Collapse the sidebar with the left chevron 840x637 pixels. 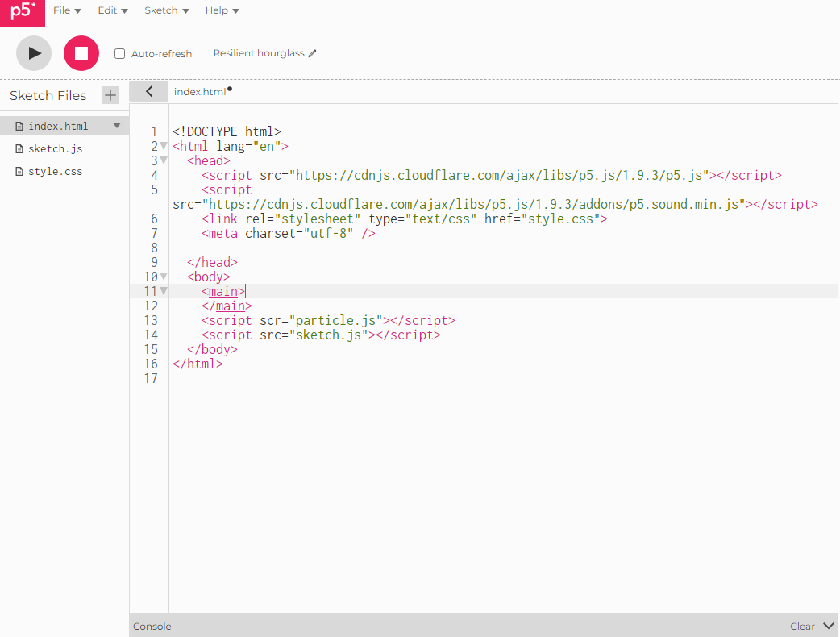pyautogui.click(x=149, y=92)
